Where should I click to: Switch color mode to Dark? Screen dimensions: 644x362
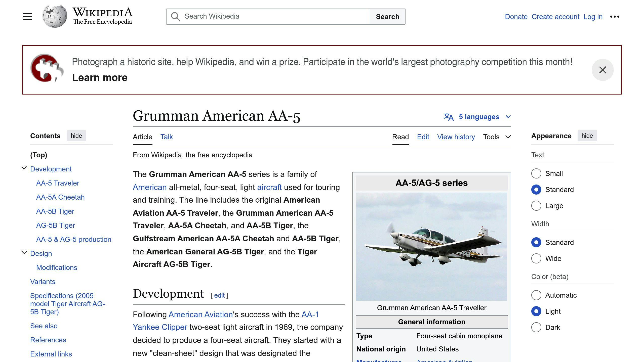[536, 327]
